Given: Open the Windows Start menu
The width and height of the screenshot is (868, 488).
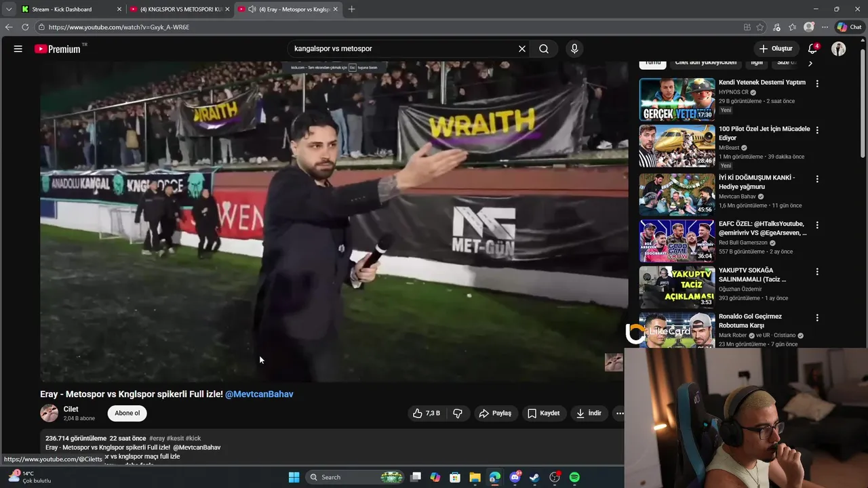Looking at the screenshot, I should (x=294, y=477).
